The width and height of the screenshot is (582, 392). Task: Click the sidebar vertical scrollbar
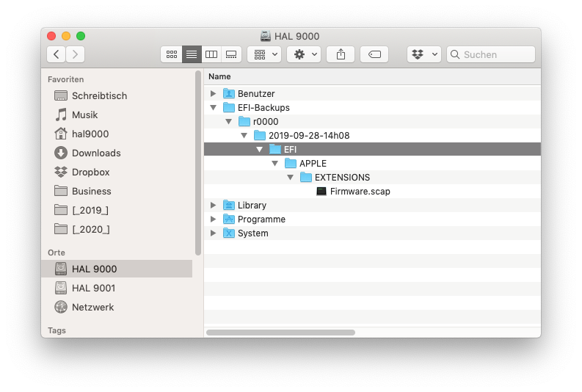click(x=198, y=162)
